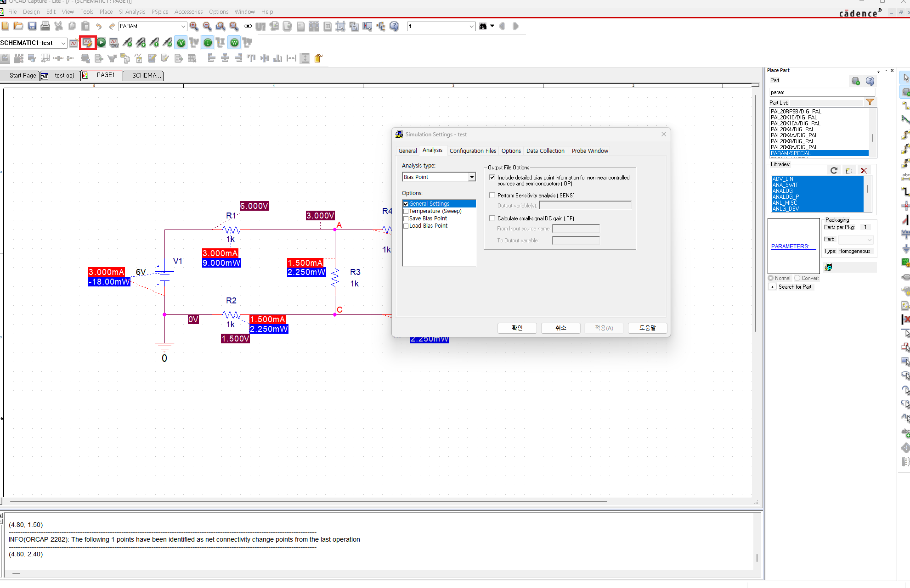
Task: Open the PARAM part combo box
Action: tap(183, 26)
